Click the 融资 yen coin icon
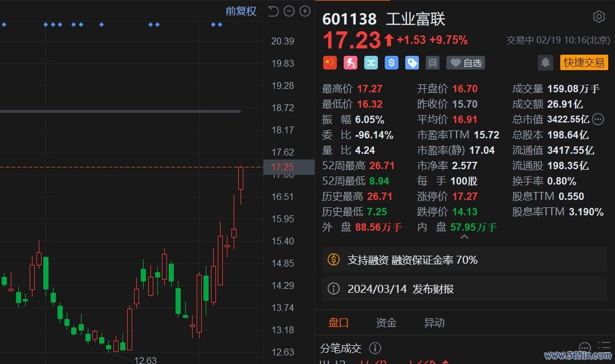The image size is (615, 364). point(333,260)
